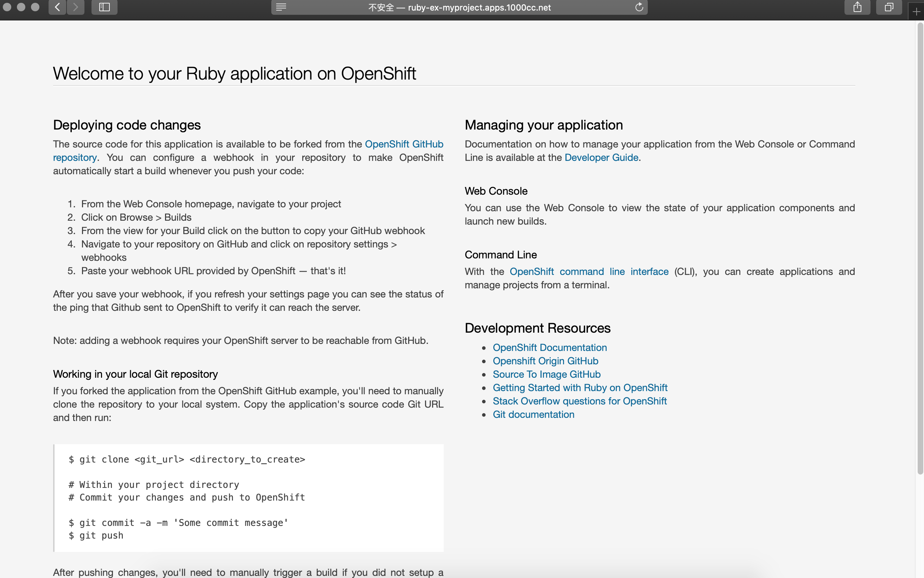Screen dimensions: 924x578
Task: Click 'Working in your local Git repository' heading
Action: point(135,374)
